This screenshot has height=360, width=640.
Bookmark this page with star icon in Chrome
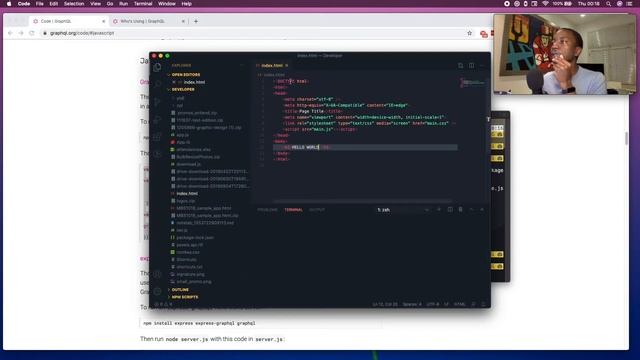point(469,33)
